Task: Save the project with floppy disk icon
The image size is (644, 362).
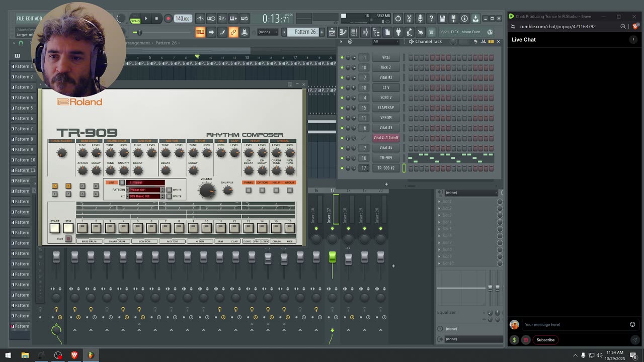Action: (x=442, y=19)
